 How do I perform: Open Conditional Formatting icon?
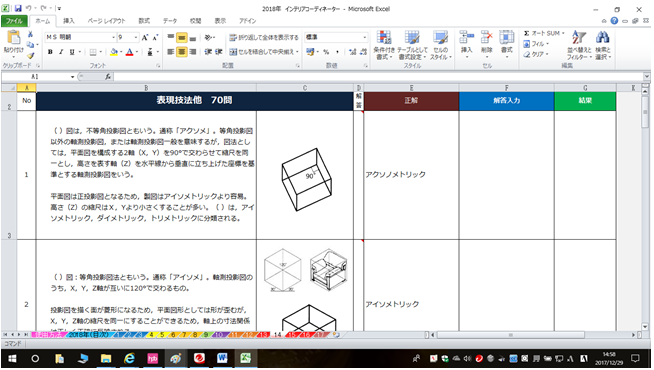tap(383, 38)
